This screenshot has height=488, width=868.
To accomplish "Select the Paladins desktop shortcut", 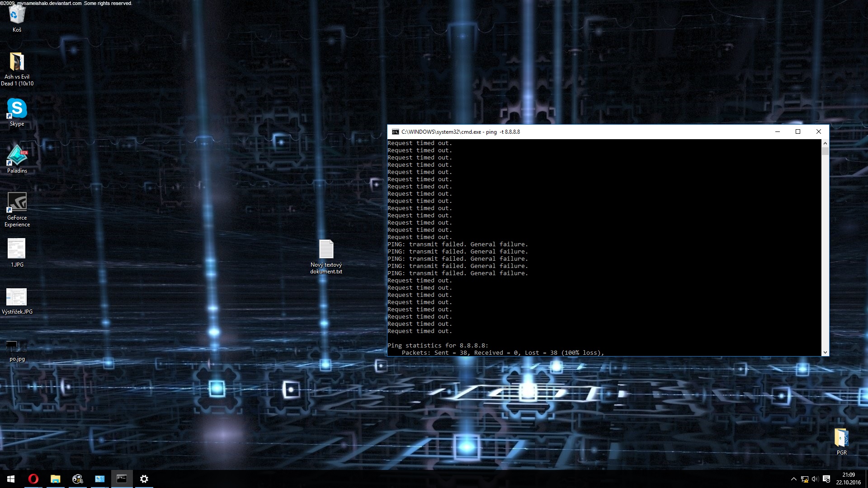I will (x=17, y=156).
